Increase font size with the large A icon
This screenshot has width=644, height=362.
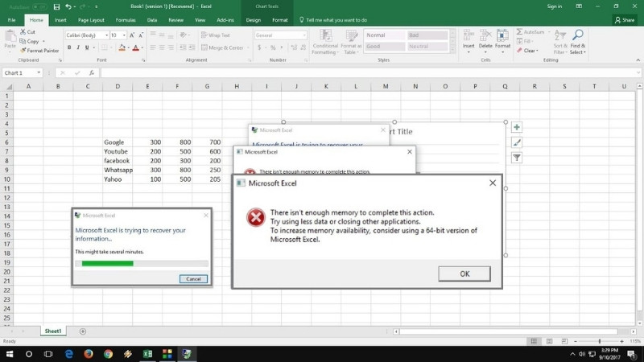(x=132, y=35)
